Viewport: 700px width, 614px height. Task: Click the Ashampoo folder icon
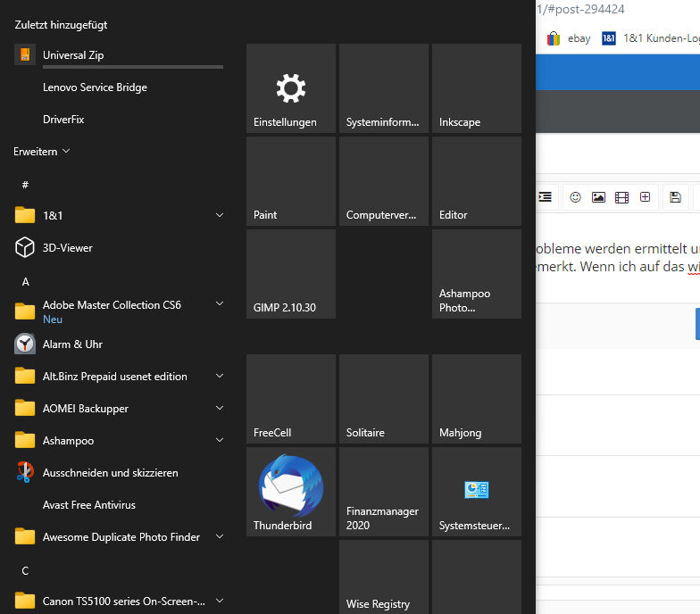pyautogui.click(x=25, y=440)
